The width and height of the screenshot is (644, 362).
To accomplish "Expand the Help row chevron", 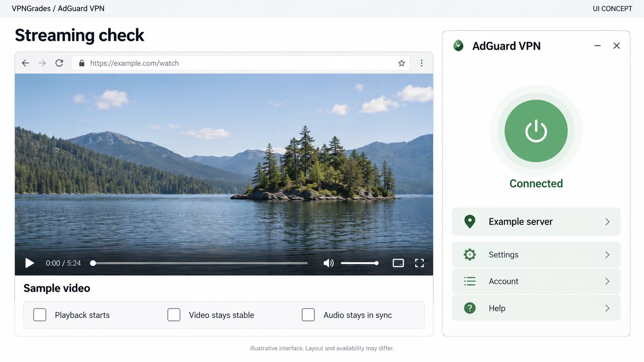I will pyautogui.click(x=607, y=308).
